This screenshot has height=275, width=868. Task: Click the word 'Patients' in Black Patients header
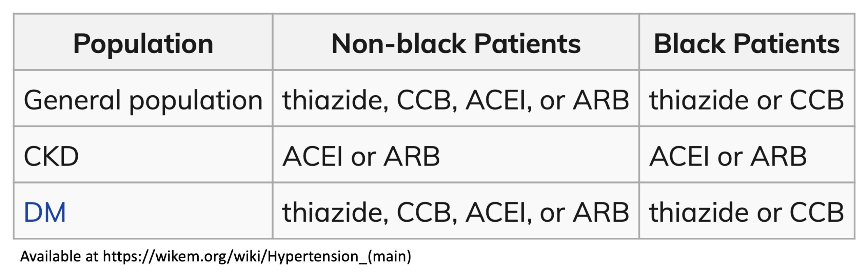pos(787,44)
